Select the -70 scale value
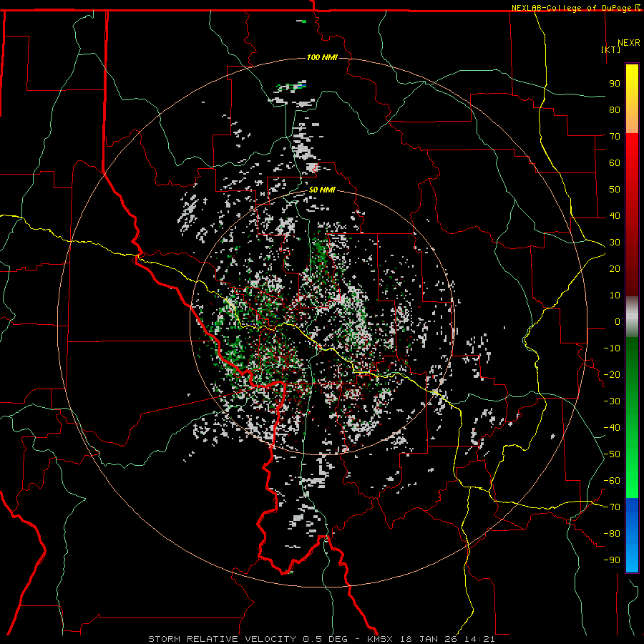This screenshot has width=644, height=644. 612,507
